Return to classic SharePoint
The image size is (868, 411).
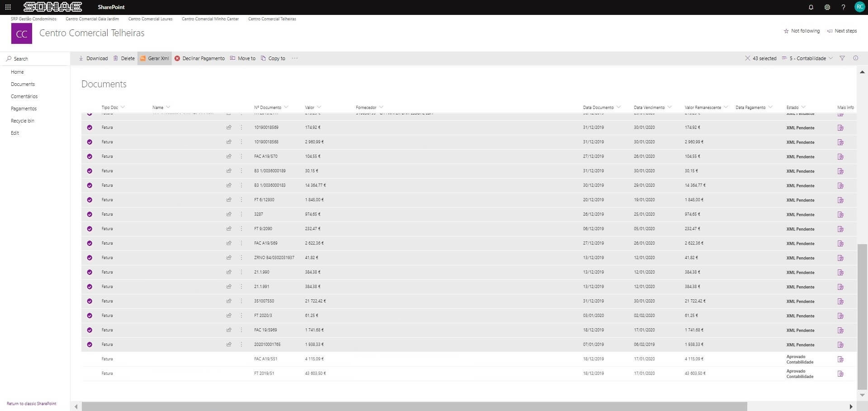point(31,403)
